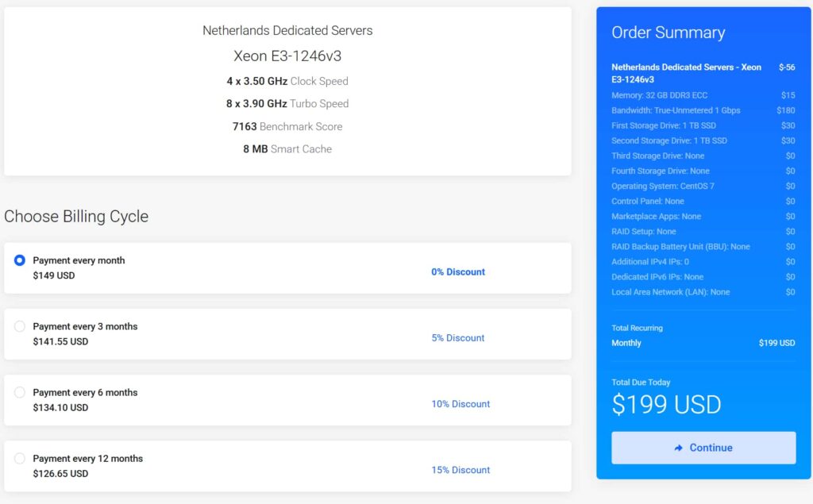
Task: Pick the Payment every 12 months radio
Action: [20, 458]
